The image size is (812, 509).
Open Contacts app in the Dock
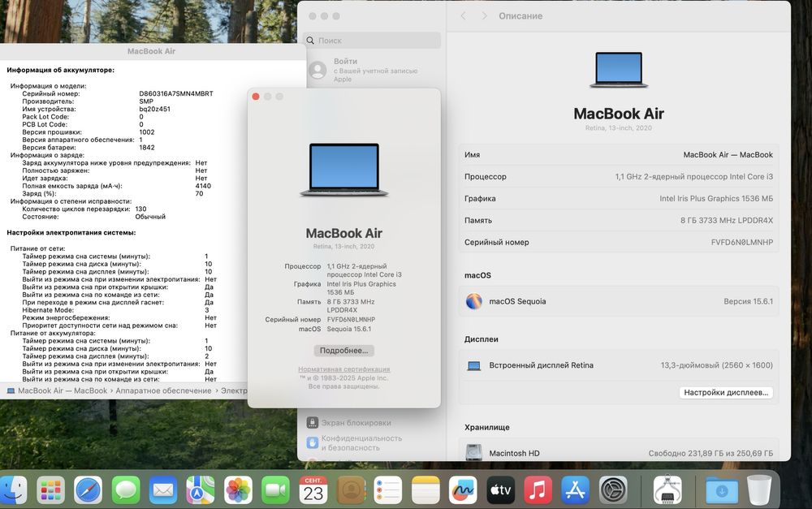(x=351, y=490)
